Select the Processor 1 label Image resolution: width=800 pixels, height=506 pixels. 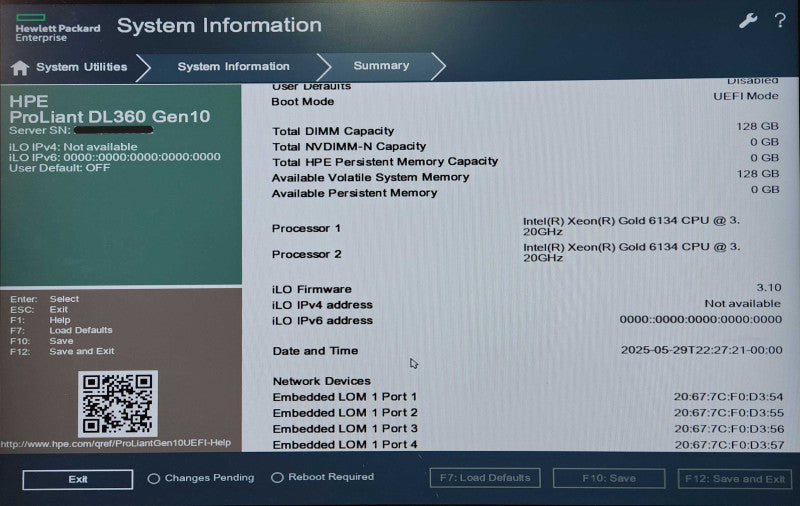[306, 228]
